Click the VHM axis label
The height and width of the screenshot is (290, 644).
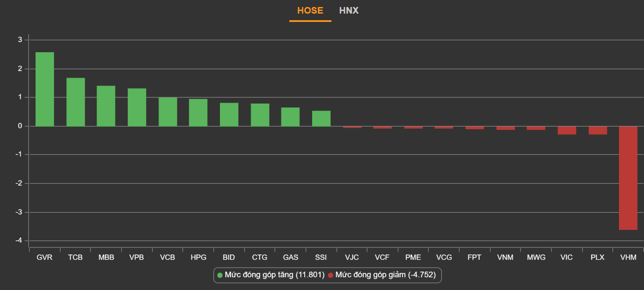(x=628, y=258)
